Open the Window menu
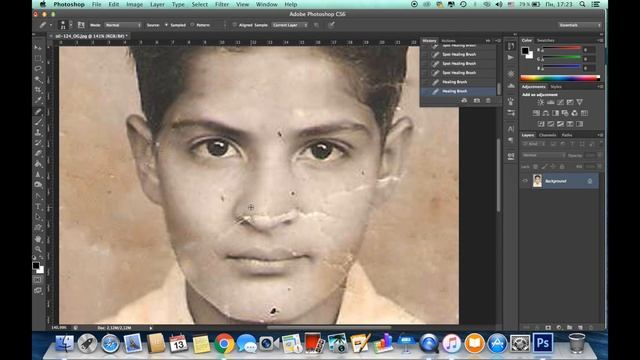 [x=267, y=4]
